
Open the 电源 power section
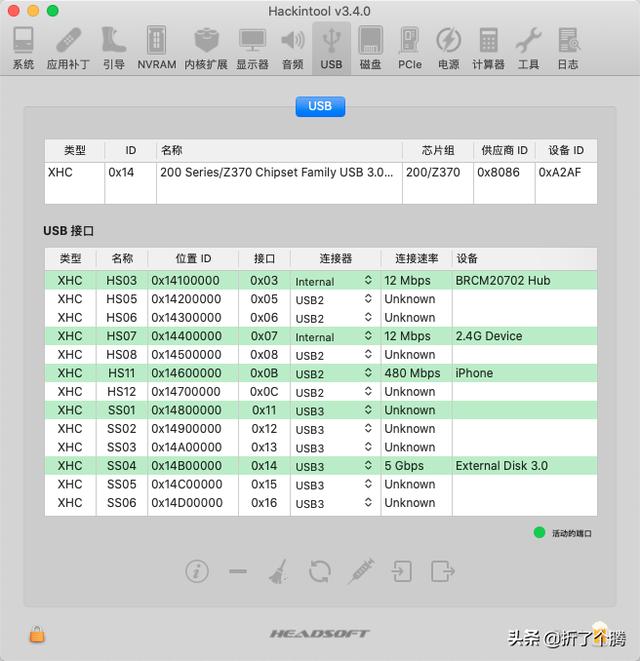449,48
